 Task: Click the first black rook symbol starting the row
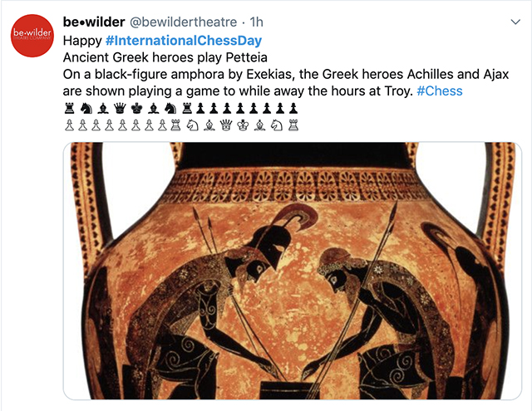pyautogui.click(x=69, y=109)
